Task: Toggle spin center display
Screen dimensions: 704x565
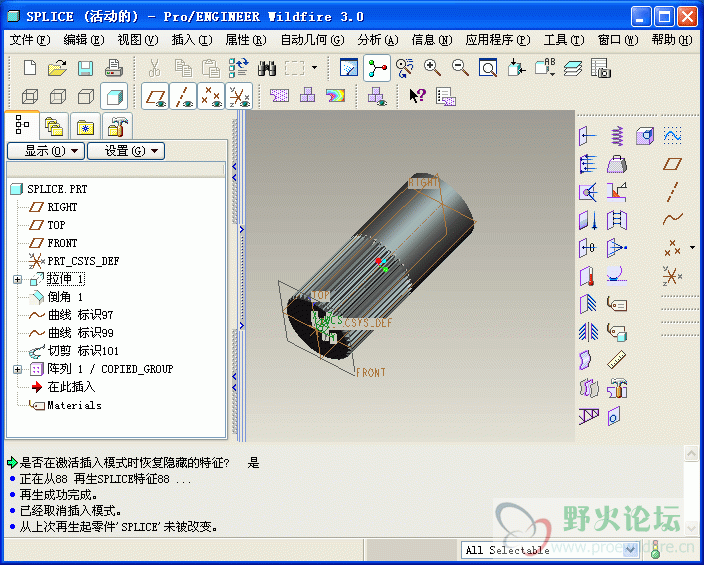Action: 377,68
